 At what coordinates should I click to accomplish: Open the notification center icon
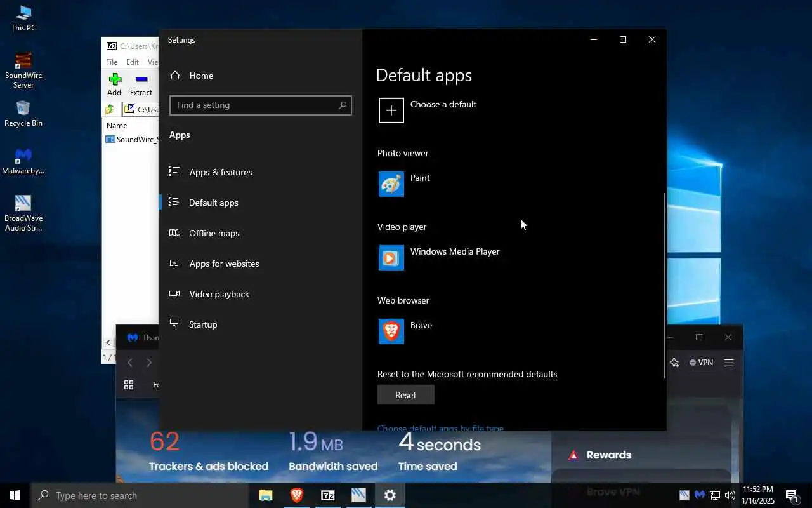792,495
